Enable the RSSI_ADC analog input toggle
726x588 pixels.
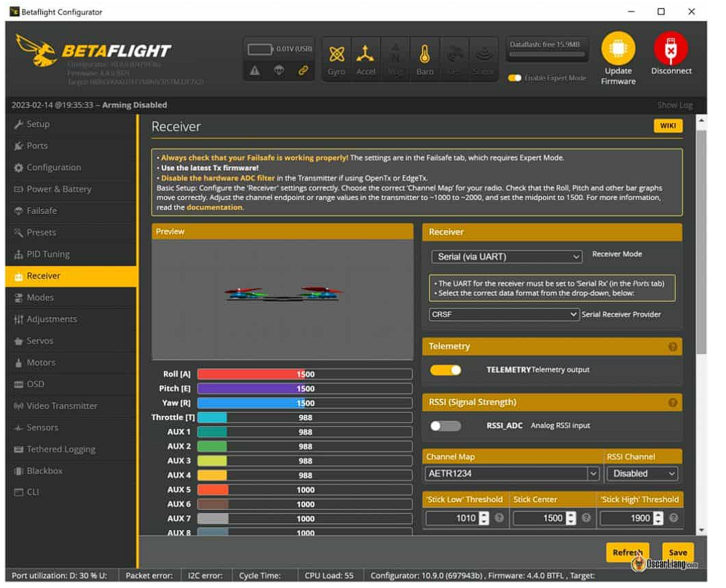[x=445, y=426]
